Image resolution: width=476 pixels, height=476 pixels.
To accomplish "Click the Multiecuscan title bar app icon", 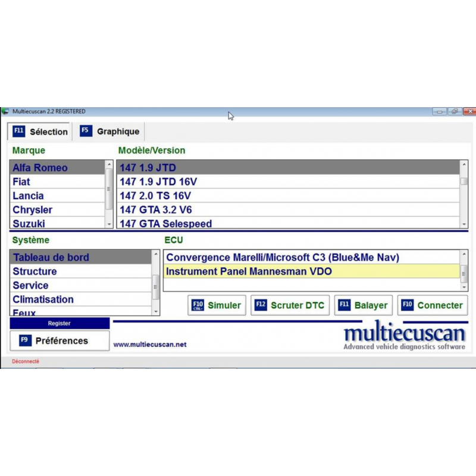I will coord(5,111).
